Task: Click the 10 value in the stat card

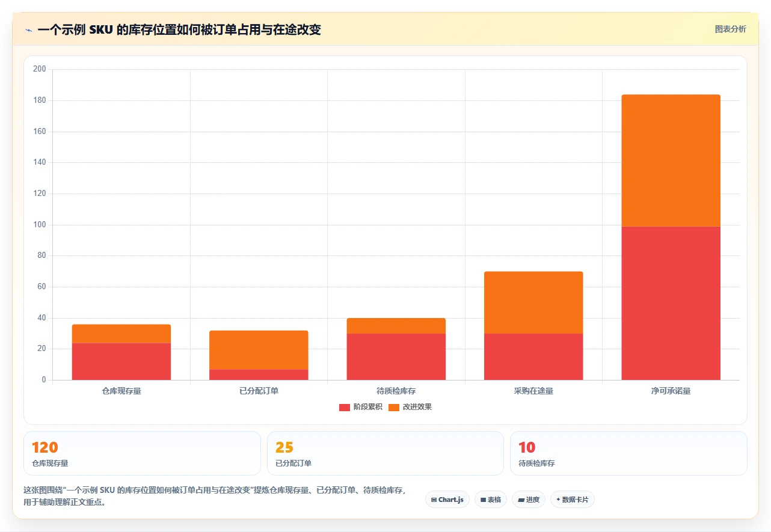Action: pos(527,447)
